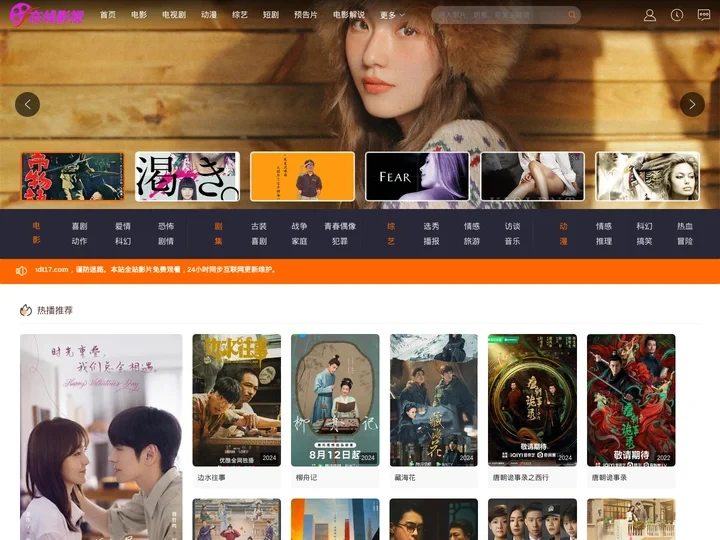Open the 恐怖 movie category
This screenshot has width=720, height=540.
(x=166, y=226)
